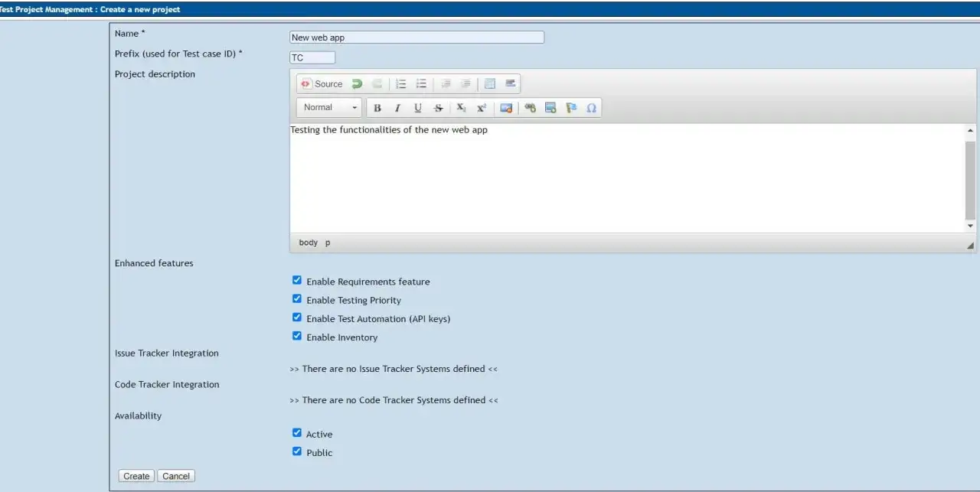Insert a table into description

coord(490,84)
